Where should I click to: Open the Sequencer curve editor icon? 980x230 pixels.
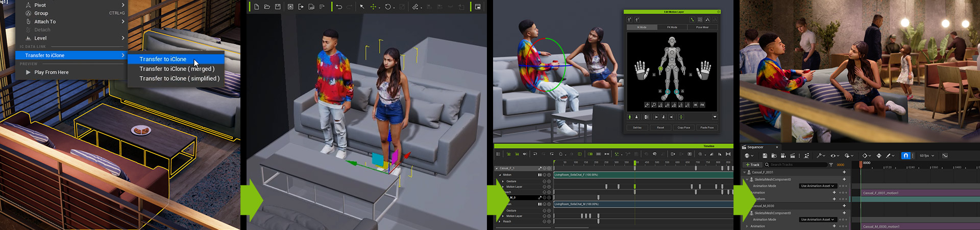click(945, 155)
